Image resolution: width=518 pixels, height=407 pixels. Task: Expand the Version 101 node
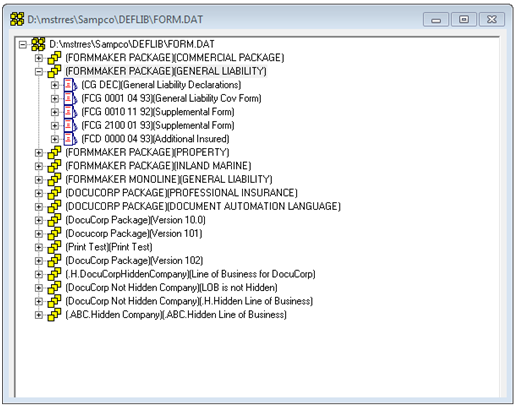(x=39, y=234)
